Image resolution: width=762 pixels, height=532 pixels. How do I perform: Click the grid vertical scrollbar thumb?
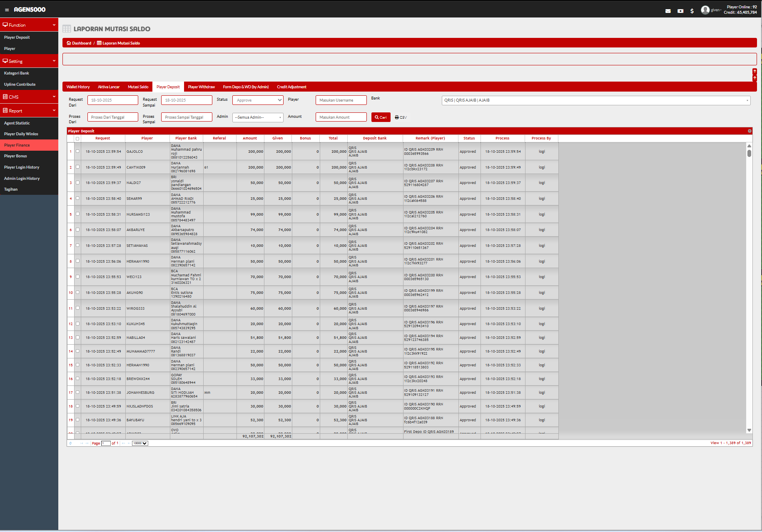pyautogui.click(x=749, y=153)
